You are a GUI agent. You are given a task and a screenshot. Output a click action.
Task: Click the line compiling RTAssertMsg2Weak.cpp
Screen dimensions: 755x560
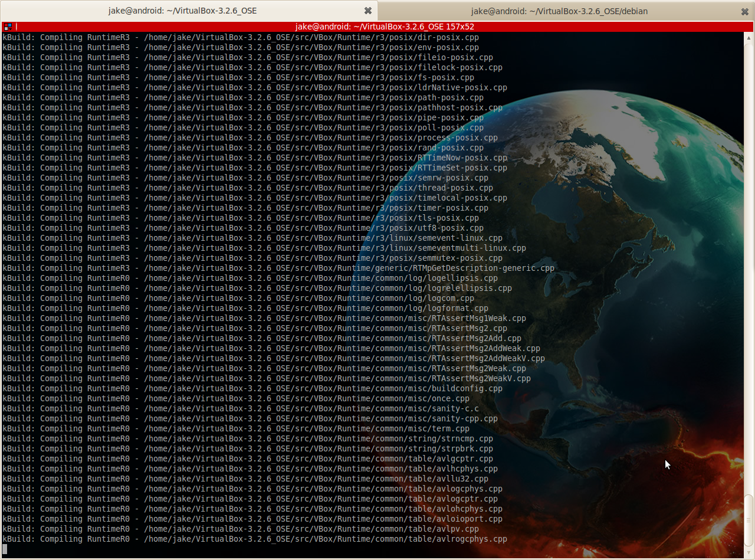(x=264, y=368)
